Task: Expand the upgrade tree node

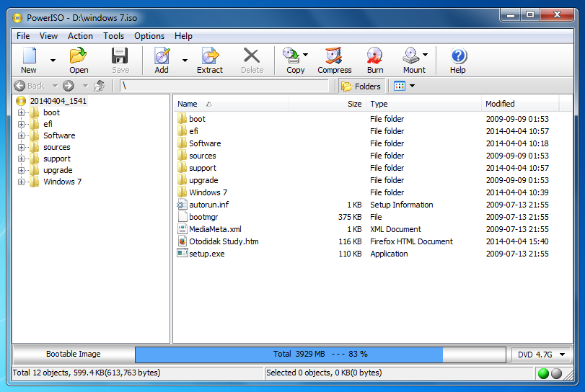Action: click(21, 170)
